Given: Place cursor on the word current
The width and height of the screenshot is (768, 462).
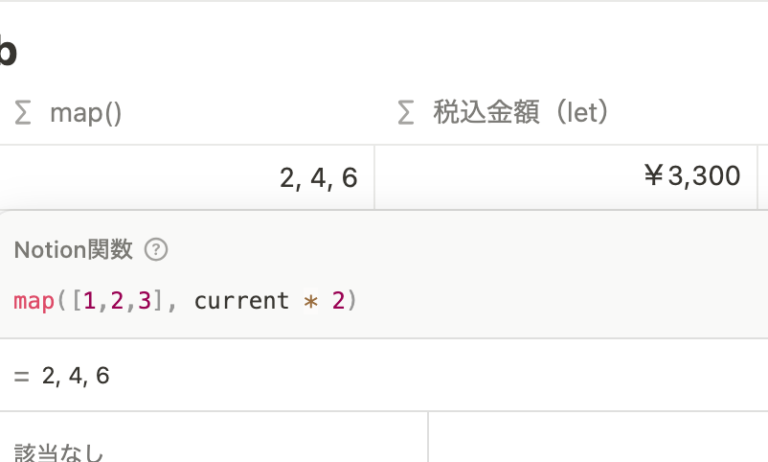Looking at the screenshot, I should 241,300.
